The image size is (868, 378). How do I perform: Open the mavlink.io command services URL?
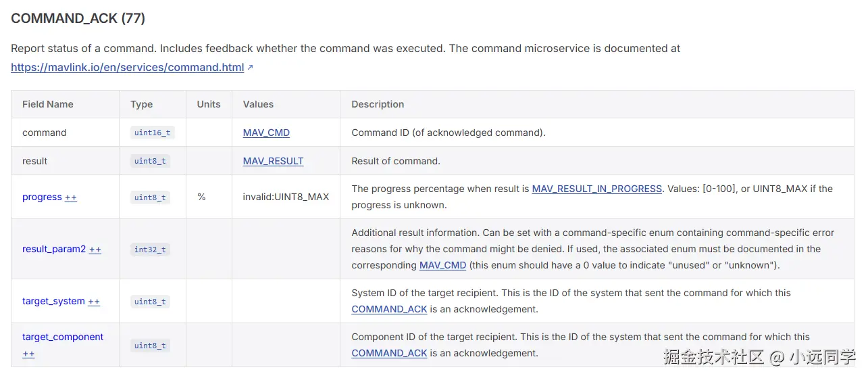[127, 68]
